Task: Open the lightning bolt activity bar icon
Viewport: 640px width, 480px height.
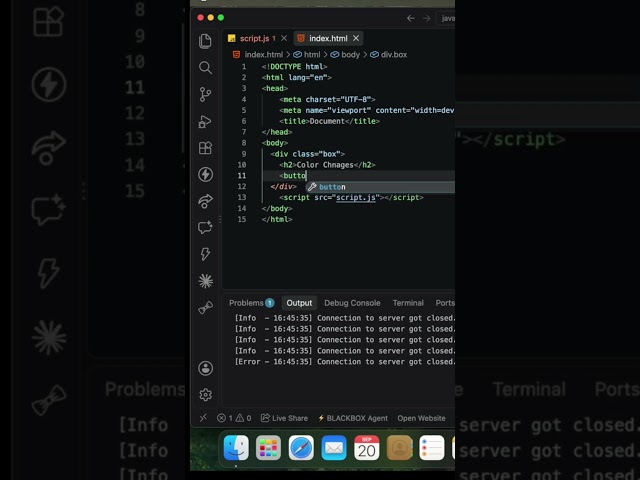Action: coord(205,254)
